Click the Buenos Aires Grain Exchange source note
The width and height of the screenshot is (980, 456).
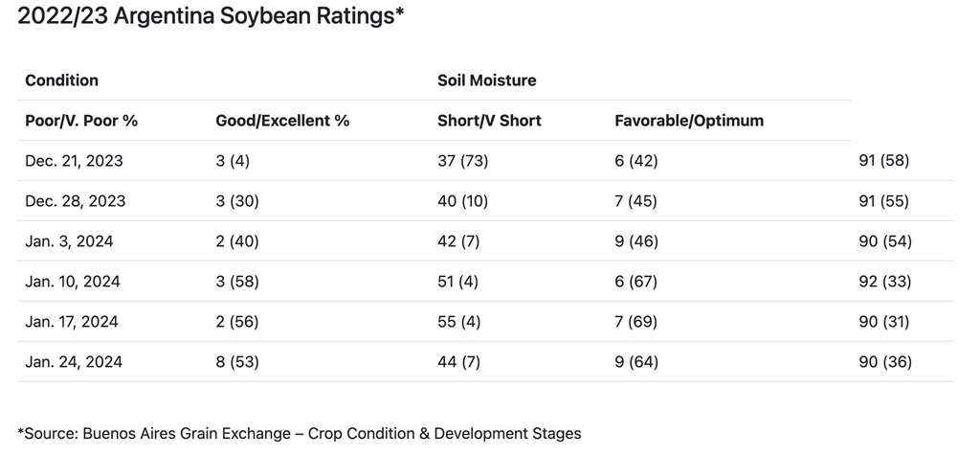pos(299,433)
